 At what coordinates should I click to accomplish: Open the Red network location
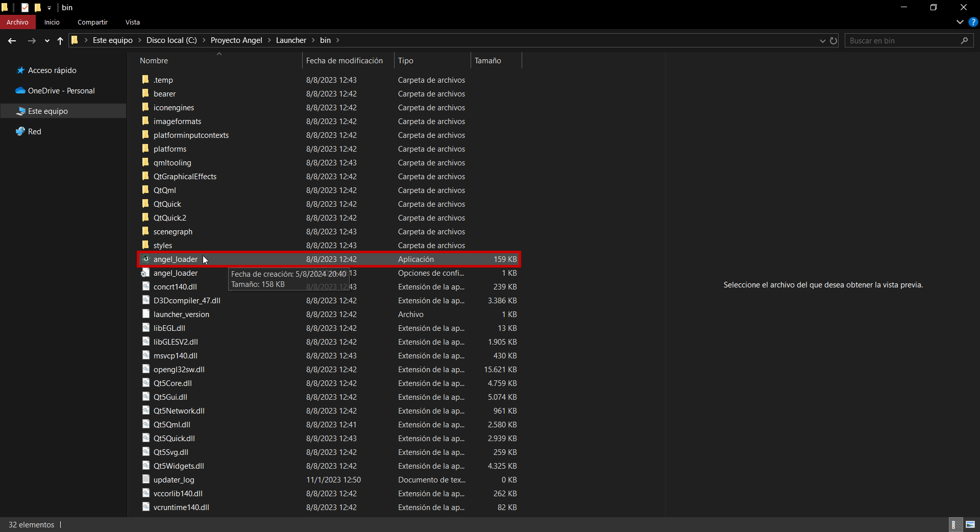tap(34, 132)
